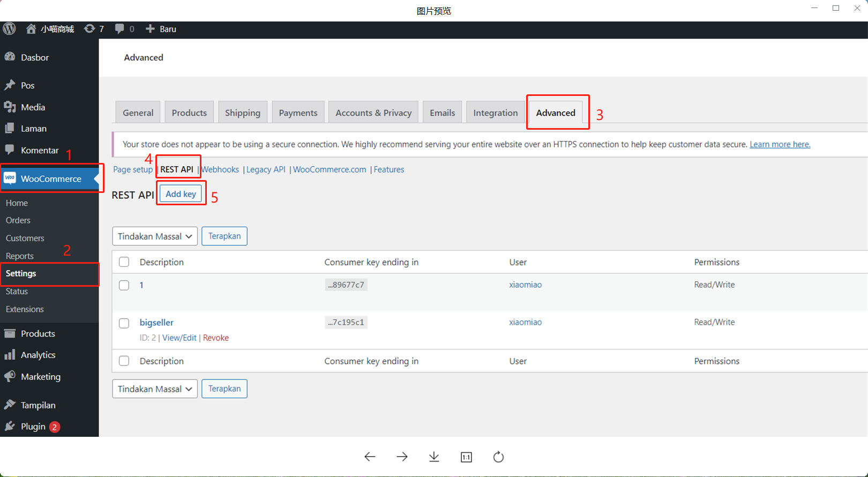The image size is (868, 477).
Task: Open bottom Tindakan Massal dropdown
Action: pyautogui.click(x=155, y=389)
